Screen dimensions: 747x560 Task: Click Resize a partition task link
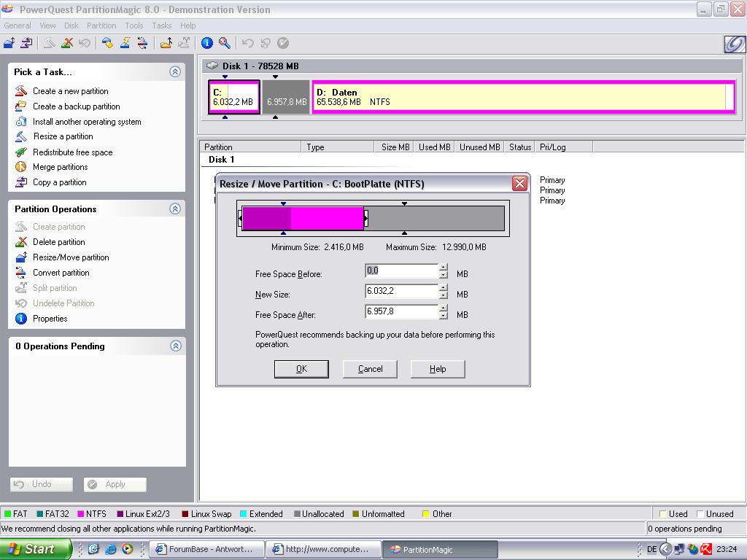[x=63, y=136]
